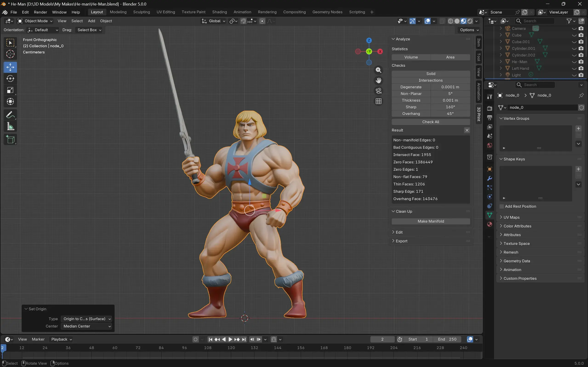
Task: Disable the Light in renders
Action: click(581, 75)
